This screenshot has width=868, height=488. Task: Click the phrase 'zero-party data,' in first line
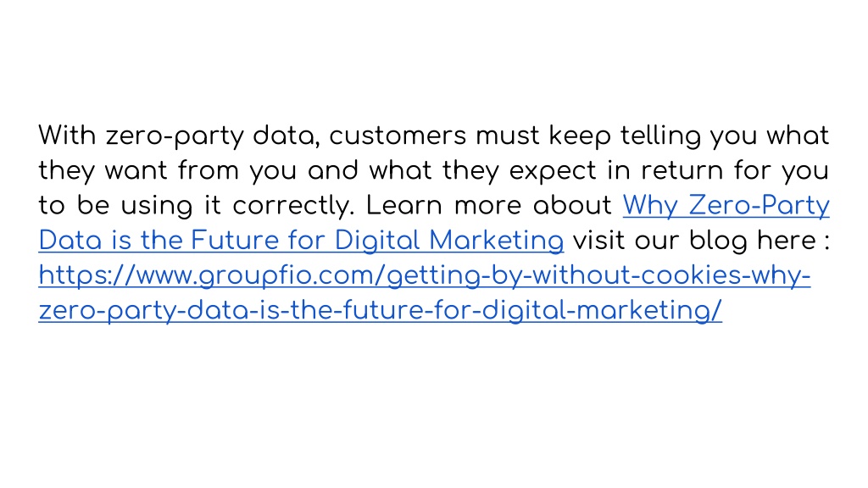coord(213,136)
